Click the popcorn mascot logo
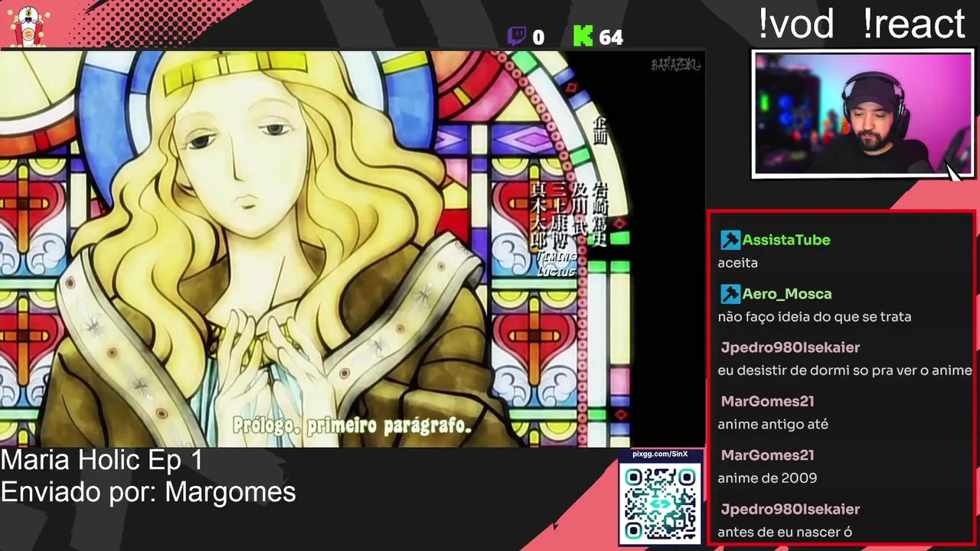 click(28, 25)
